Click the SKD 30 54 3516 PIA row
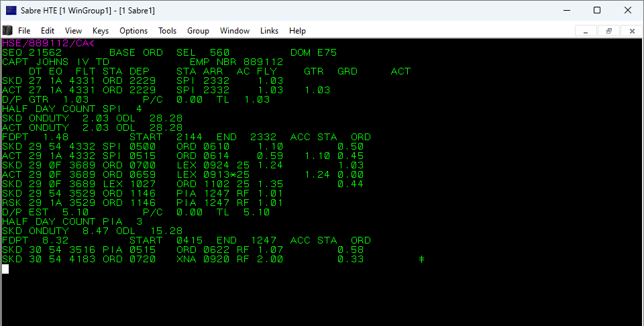 [x=182, y=250]
